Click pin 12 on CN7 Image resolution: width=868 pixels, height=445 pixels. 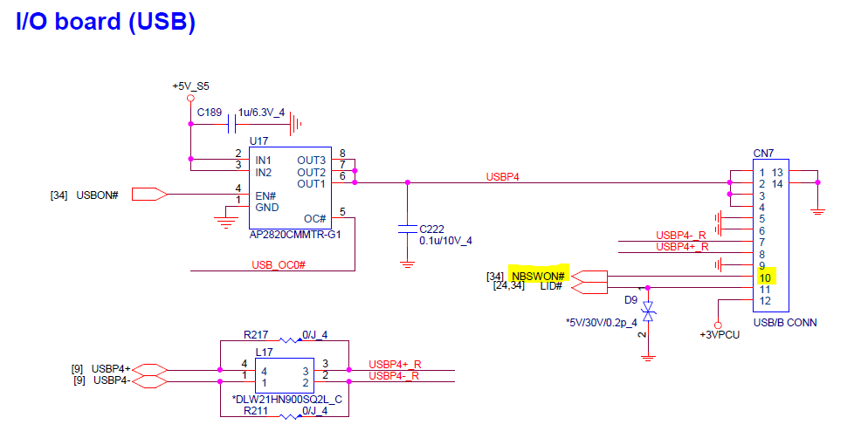click(x=765, y=301)
